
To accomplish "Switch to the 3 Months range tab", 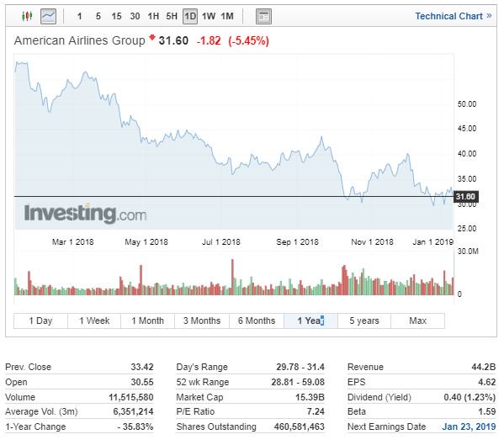I will coord(202,321).
